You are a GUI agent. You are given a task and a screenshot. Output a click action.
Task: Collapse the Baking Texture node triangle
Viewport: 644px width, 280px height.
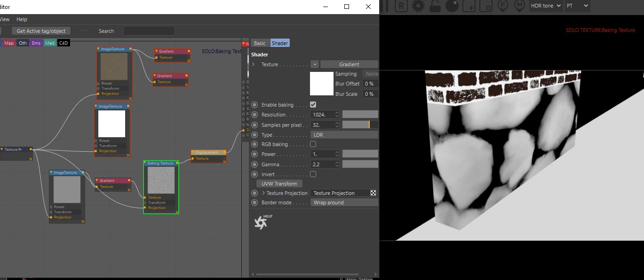145,163
